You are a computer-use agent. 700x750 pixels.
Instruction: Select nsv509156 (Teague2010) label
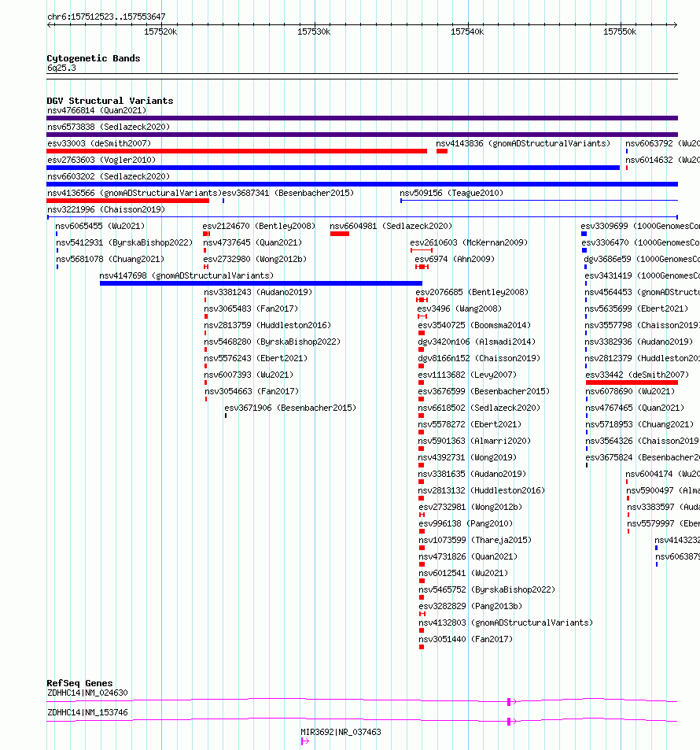pyautogui.click(x=451, y=194)
